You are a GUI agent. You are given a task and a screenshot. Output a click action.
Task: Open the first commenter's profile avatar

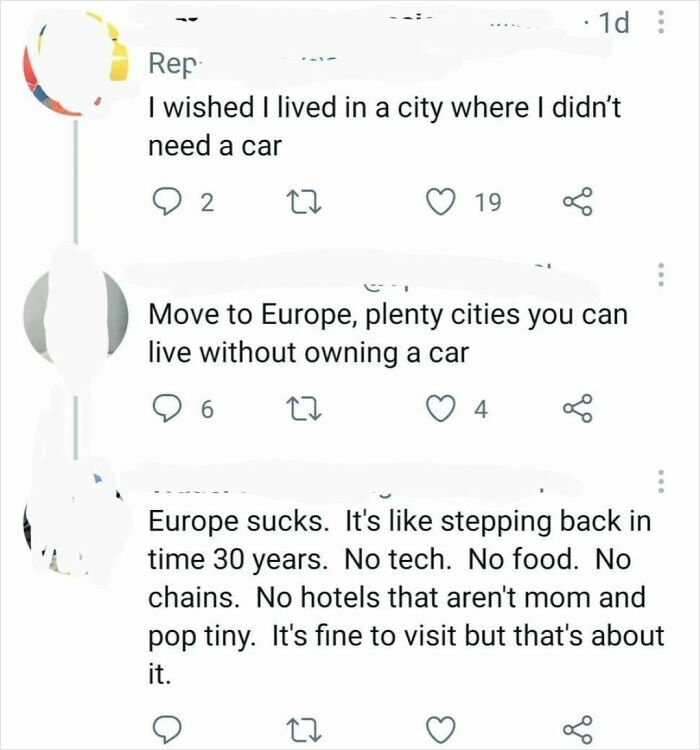[76, 62]
